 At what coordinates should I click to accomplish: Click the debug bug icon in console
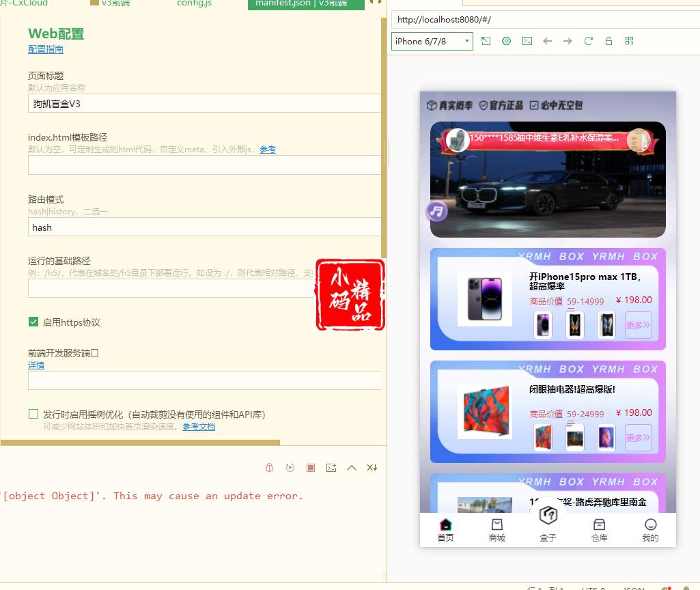269,468
